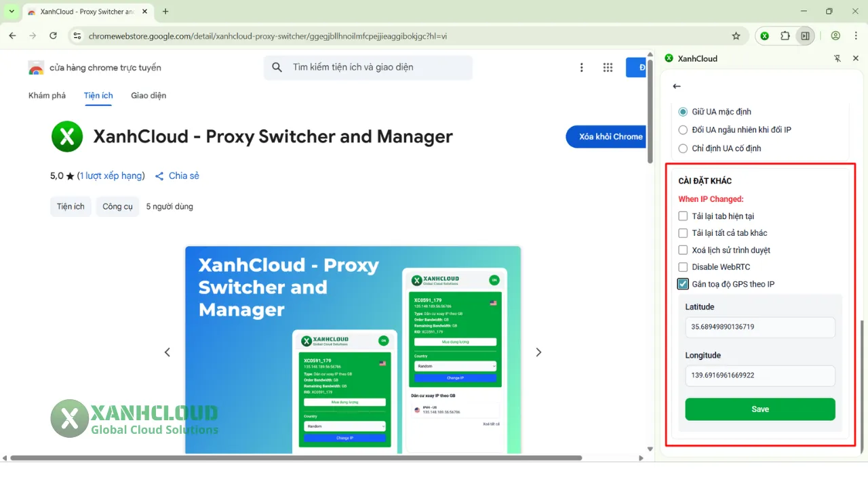The image size is (868, 488).
Task: Click the Công cụ category chip
Action: click(117, 207)
